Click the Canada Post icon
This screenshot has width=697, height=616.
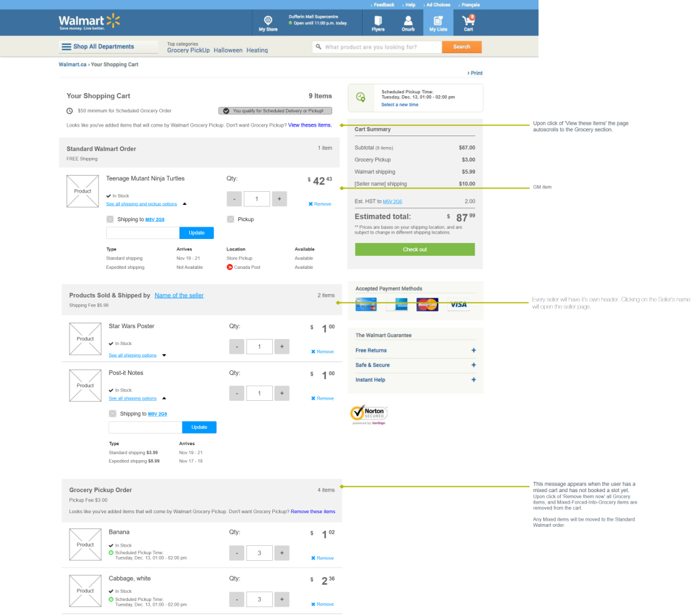[x=230, y=267]
